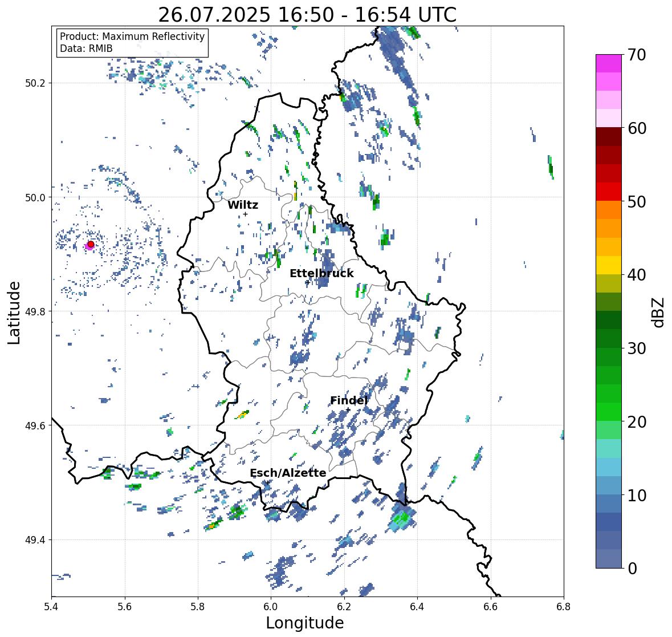Click the longitude 5.6 tick label
This screenshot has width=672, height=637.
tap(125, 607)
